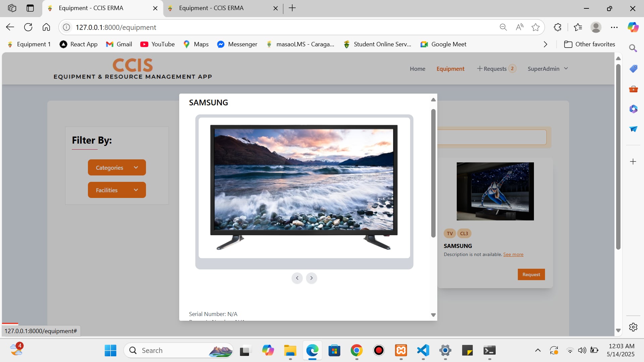Reload the equipment page
644x362 pixels.
tap(28, 27)
